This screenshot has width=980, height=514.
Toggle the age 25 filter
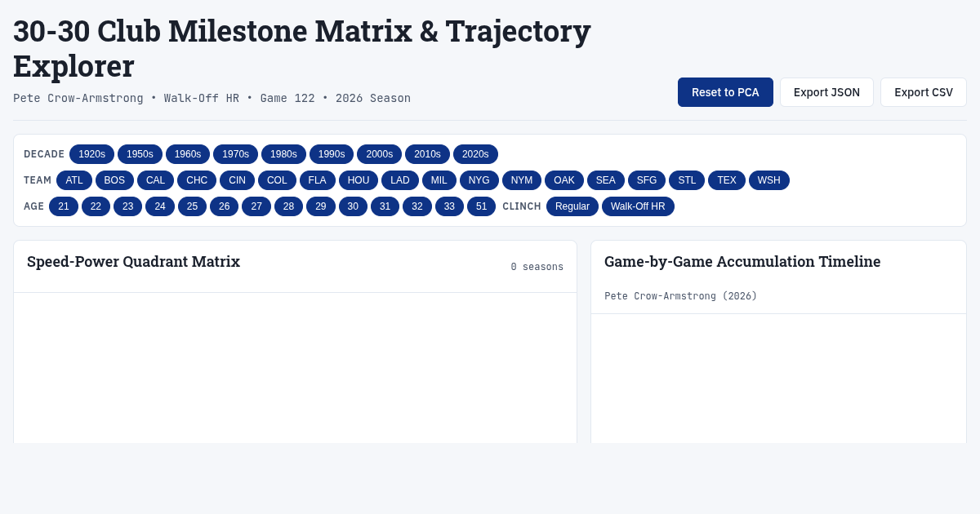point(192,206)
